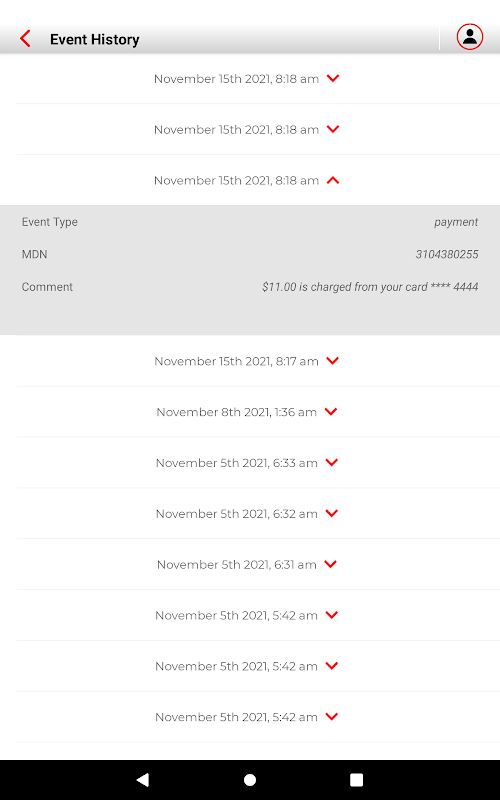Expand the November 5th 6:32 am chevron
The image size is (500, 800).
pyautogui.click(x=332, y=513)
